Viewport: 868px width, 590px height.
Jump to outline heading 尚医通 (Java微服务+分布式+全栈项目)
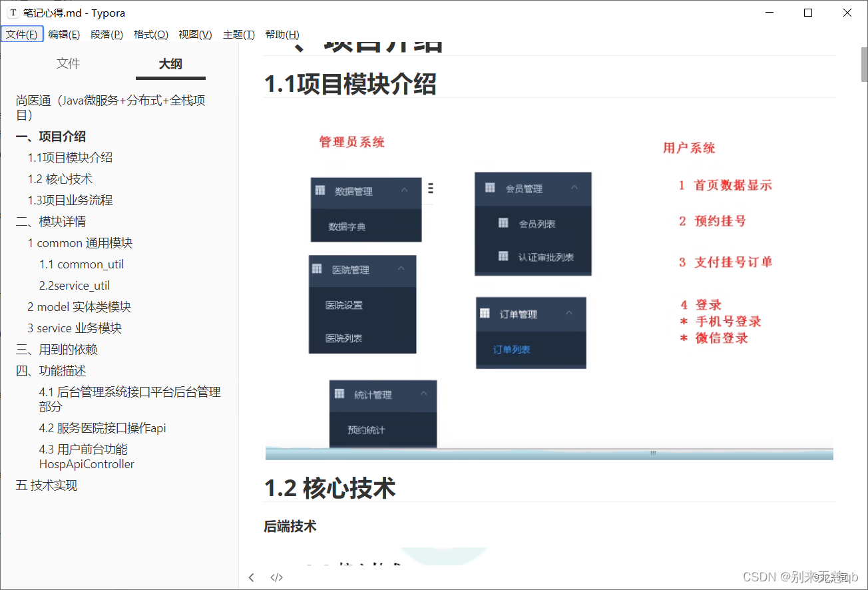click(110, 108)
